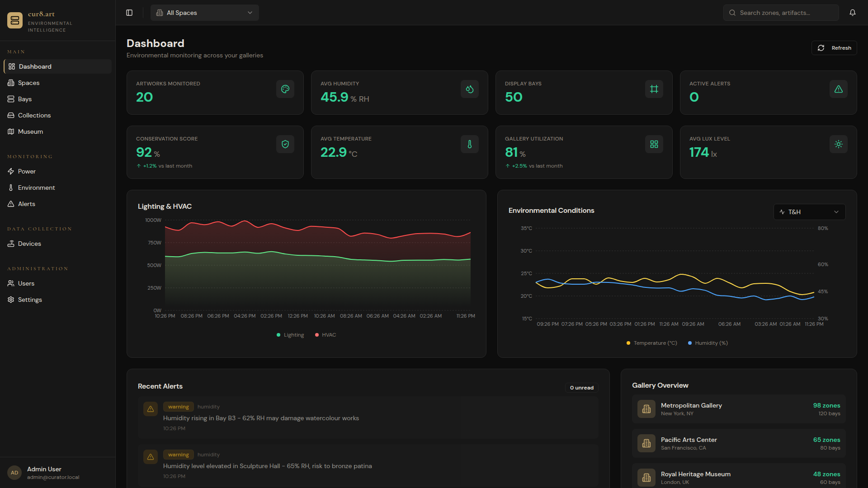Image resolution: width=868 pixels, height=488 pixels.
Task: Click the Power monitoring icon
Action: coord(11,171)
